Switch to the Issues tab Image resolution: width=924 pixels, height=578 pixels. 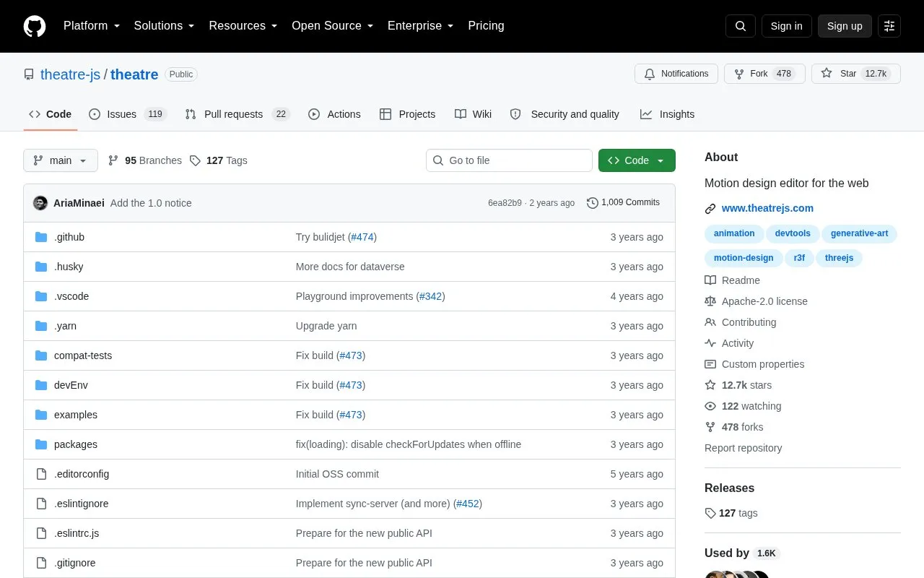coord(128,114)
